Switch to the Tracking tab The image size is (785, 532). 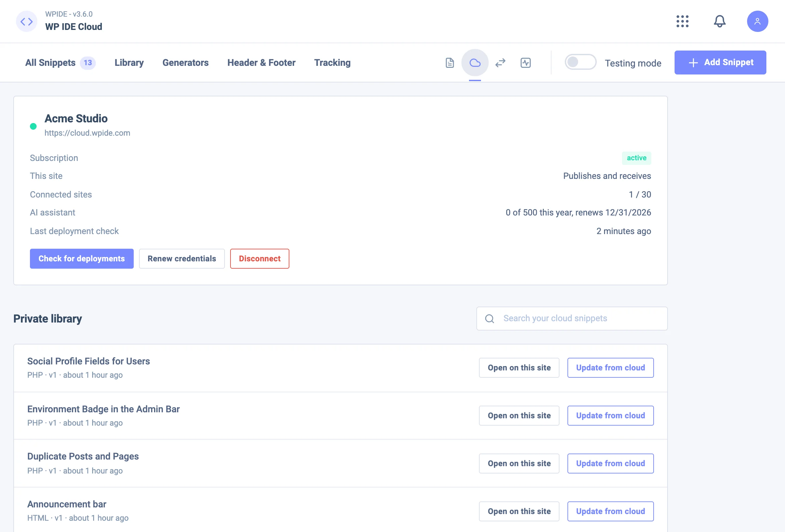pos(332,63)
